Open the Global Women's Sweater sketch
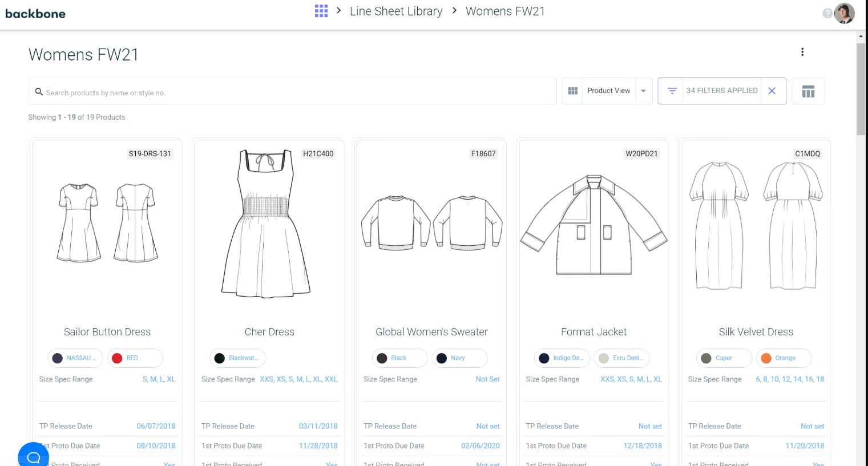This screenshot has width=868, height=466. (x=431, y=223)
